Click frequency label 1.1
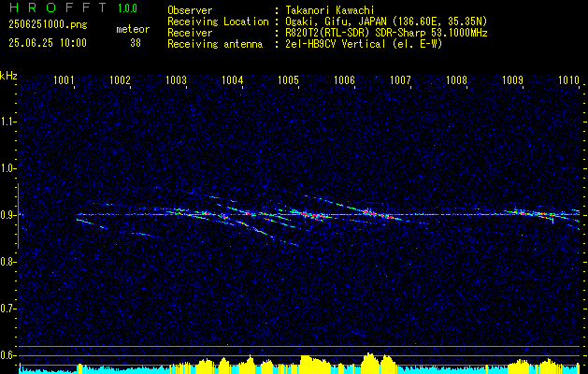This screenshot has width=588, height=374. pyautogui.click(x=7, y=122)
